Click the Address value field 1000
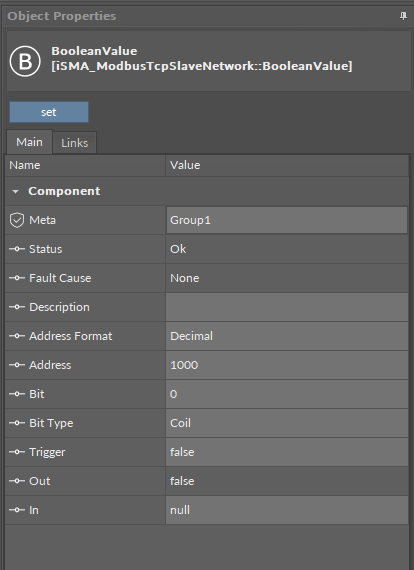The image size is (414, 570). [x=287, y=365]
